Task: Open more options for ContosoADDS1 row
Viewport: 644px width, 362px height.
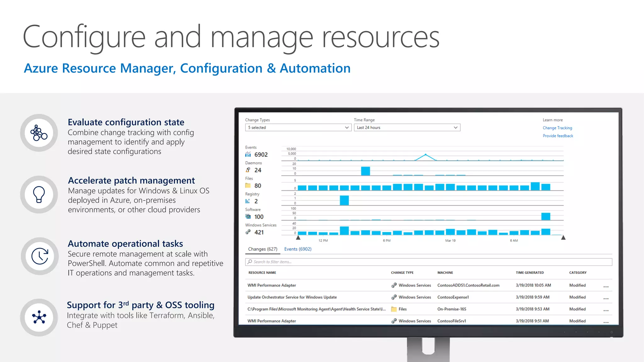Action: pos(606,287)
